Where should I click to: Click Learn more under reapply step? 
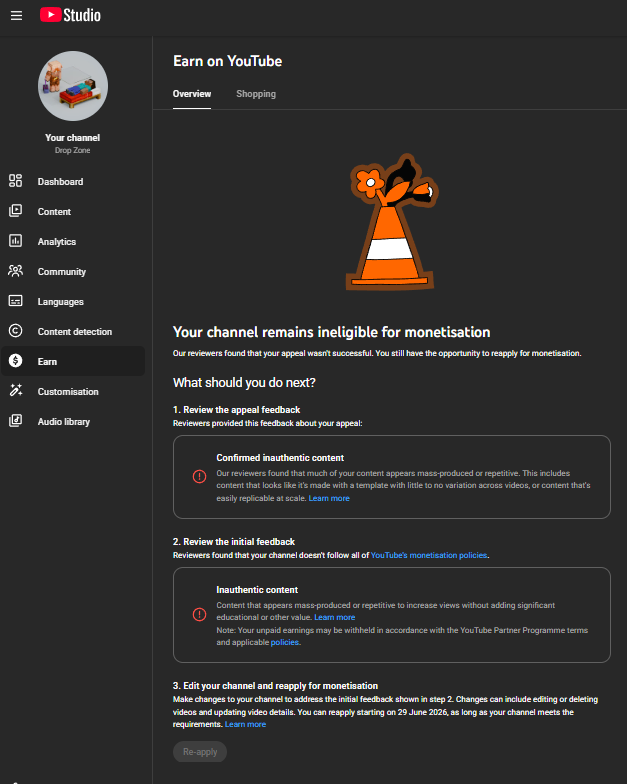tap(246, 724)
